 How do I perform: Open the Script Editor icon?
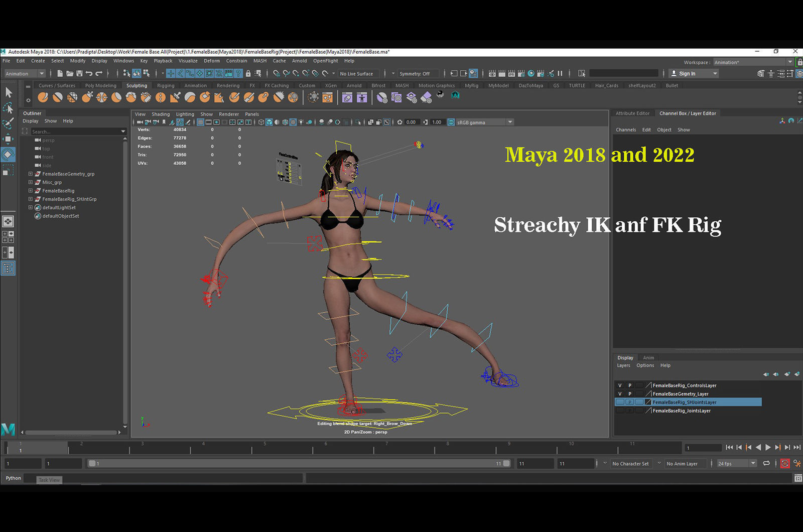(798, 478)
